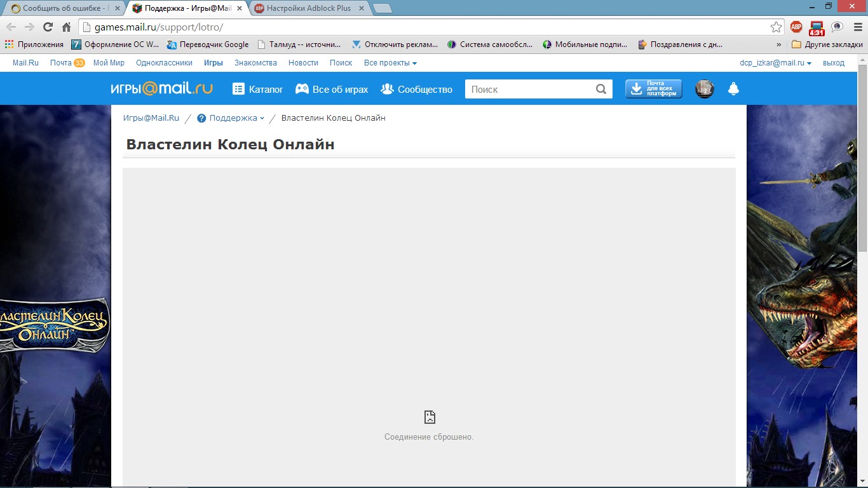Open the Отключить реклам... bookmark
Viewport: 868px width, 488px height.
click(395, 44)
